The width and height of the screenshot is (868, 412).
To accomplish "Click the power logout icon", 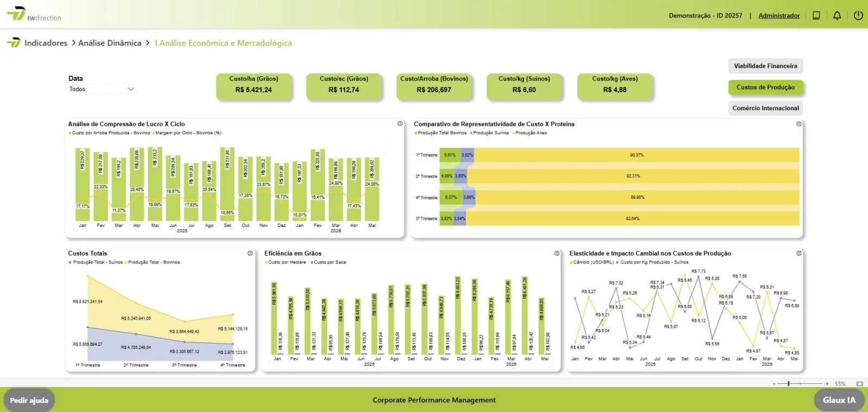I will tap(858, 15).
